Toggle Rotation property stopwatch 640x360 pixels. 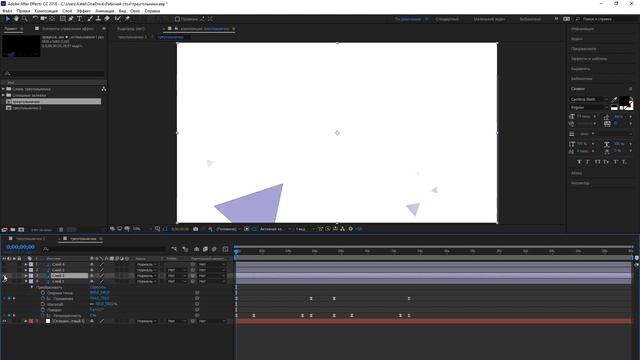(43, 310)
